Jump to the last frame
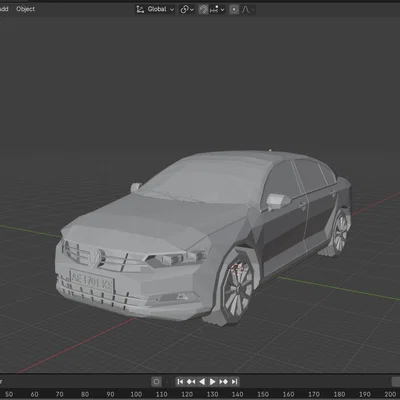 click(x=234, y=381)
